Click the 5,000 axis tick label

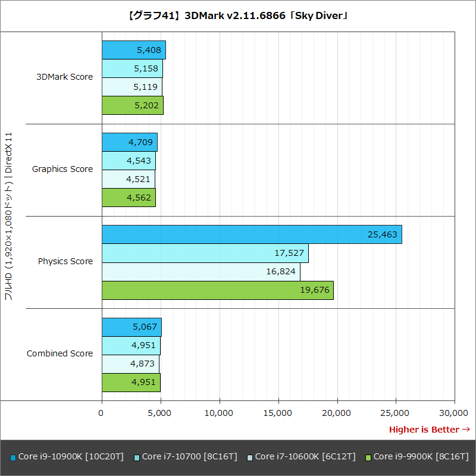point(159,413)
